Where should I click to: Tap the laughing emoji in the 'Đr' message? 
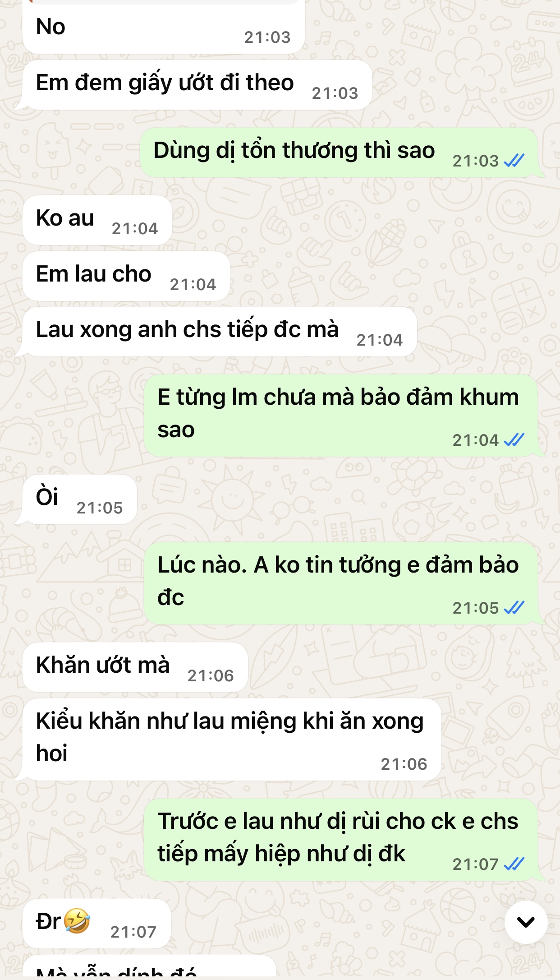point(77,921)
